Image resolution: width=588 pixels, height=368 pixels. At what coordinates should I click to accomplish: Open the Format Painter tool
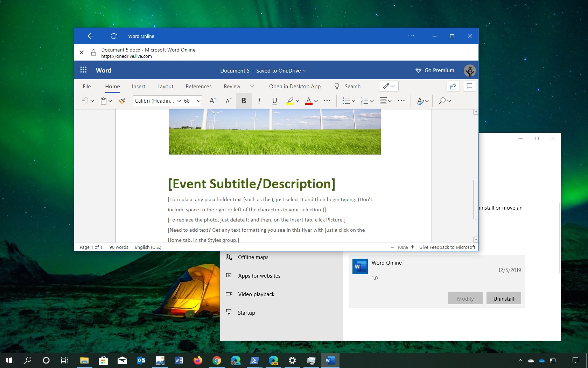[122, 101]
